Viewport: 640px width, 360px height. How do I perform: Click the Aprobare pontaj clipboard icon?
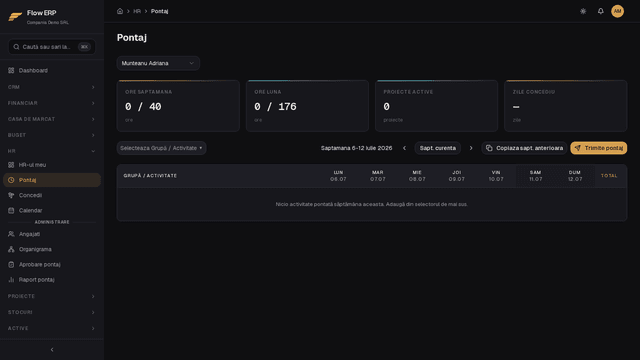click(11, 264)
